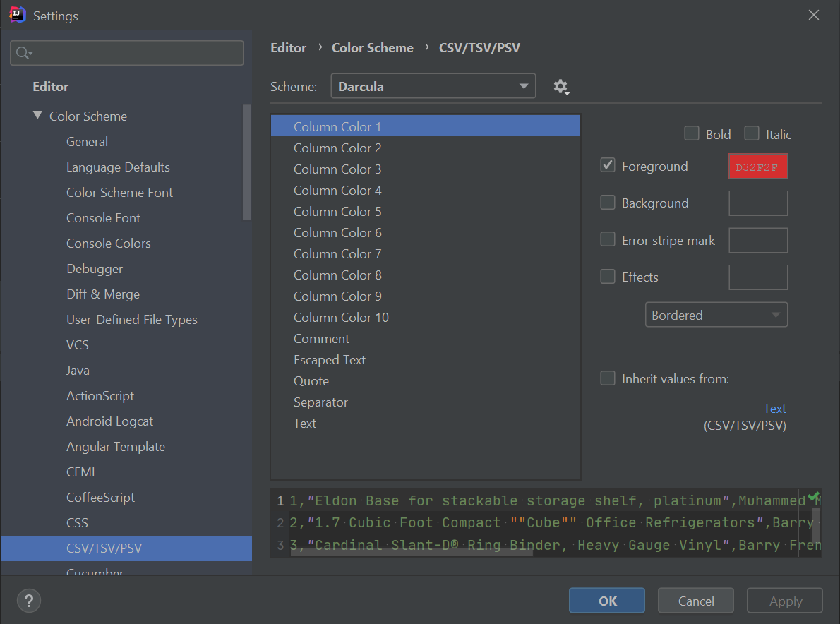The height and width of the screenshot is (624, 840).
Task: Open the scheme actions gear icon
Action: (561, 87)
